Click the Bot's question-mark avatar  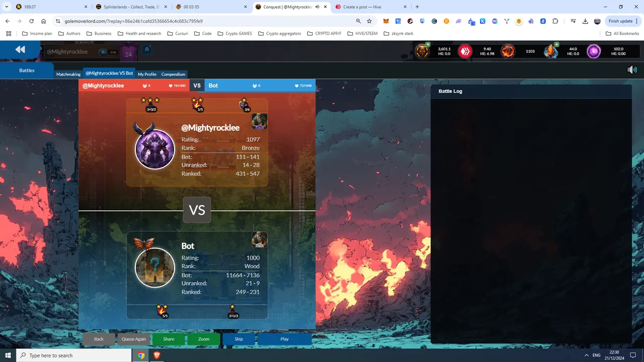click(x=155, y=267)
